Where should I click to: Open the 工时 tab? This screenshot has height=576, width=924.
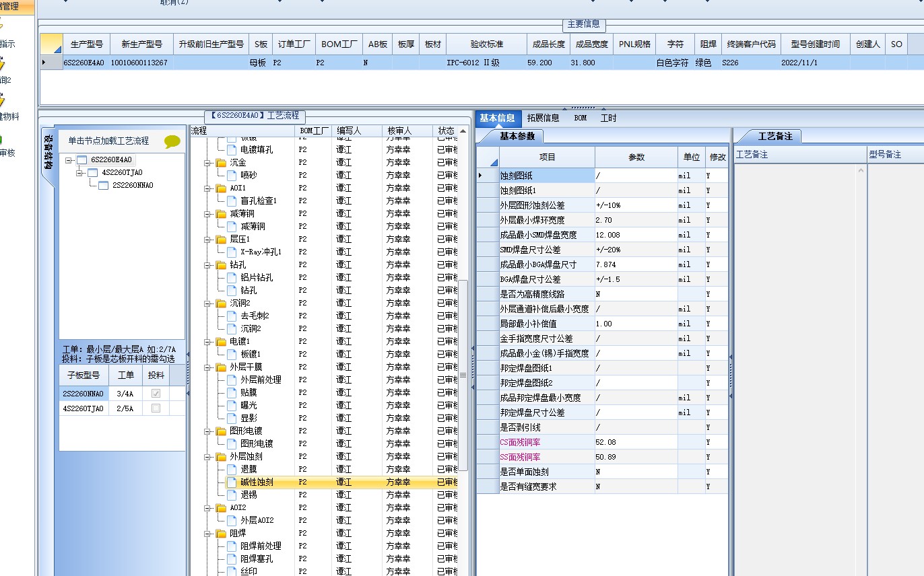click(x=608, y=118)
